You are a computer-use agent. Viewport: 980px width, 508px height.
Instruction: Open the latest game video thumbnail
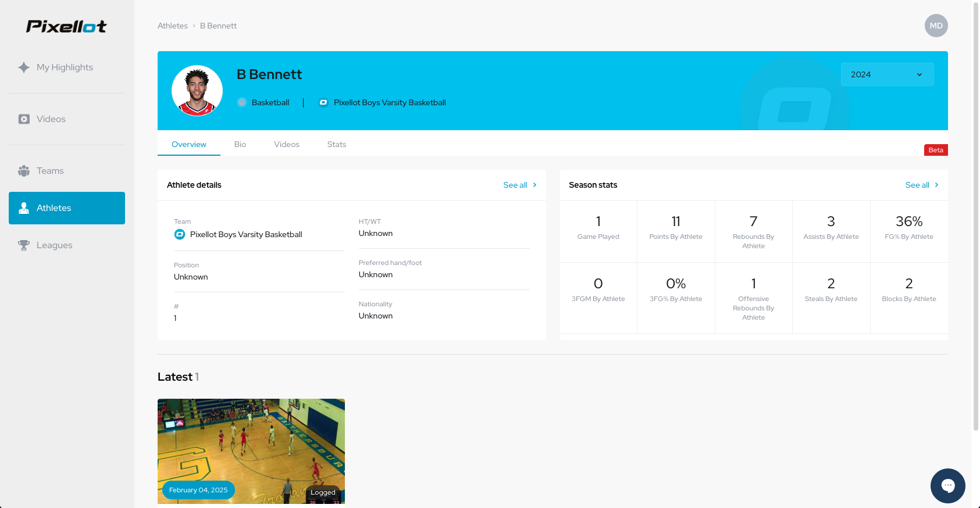[251, 451]
